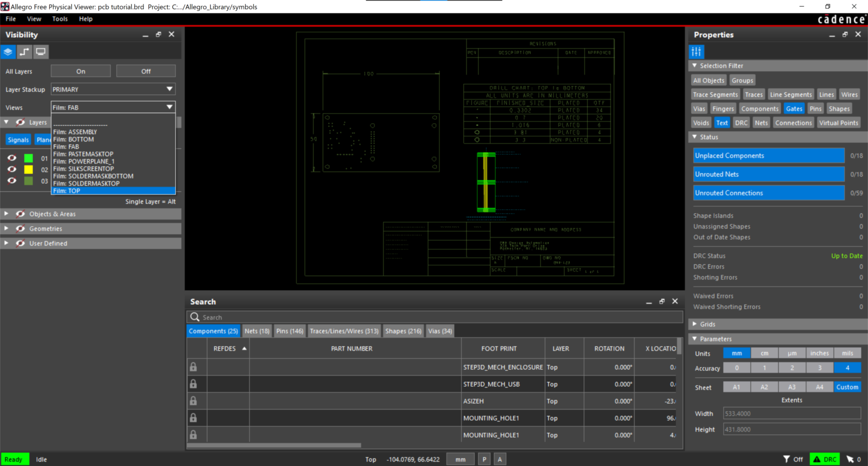This screenshot has width=868, height=466.
Task: Toggle visibility eye for layer 01
Action: pos(12,158)
